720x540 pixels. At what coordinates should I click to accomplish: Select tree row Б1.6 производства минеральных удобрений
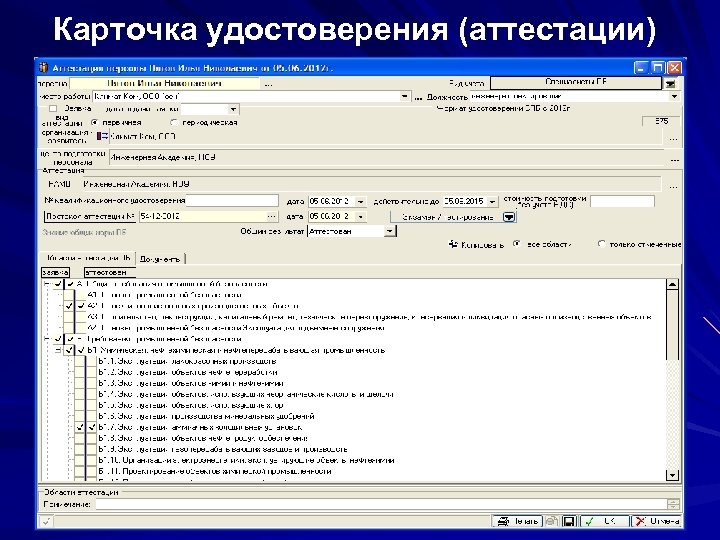pyautogui.click(x=207, y=416)
